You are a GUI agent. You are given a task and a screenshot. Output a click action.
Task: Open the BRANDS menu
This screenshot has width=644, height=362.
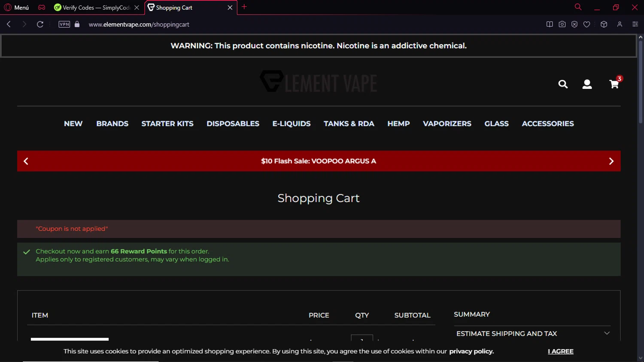pyautogui.click(x=112, y=124)
